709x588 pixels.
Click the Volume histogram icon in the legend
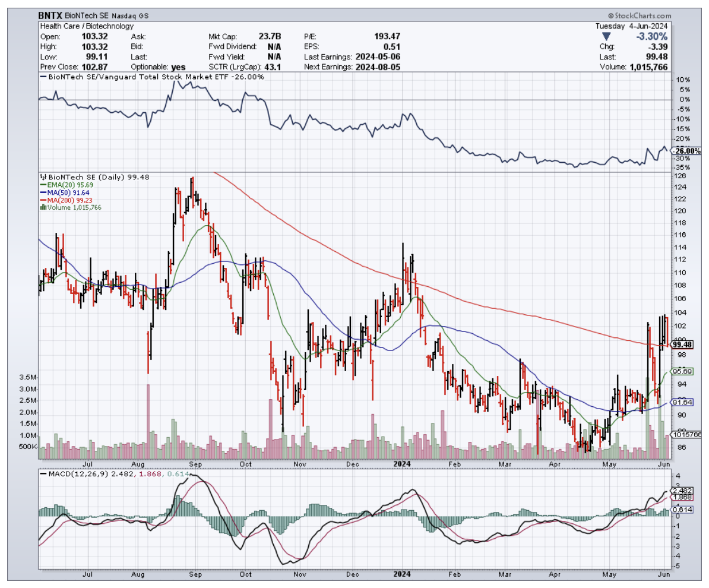[x=42, y=207]
